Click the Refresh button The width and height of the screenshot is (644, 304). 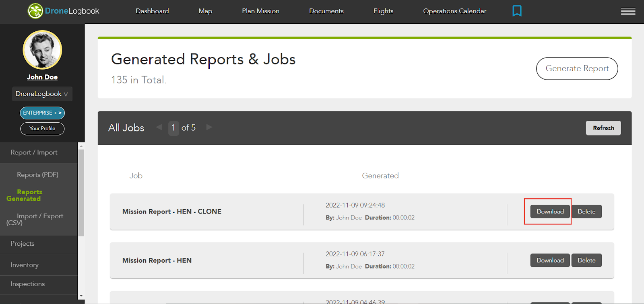click(x=603, y=128)
